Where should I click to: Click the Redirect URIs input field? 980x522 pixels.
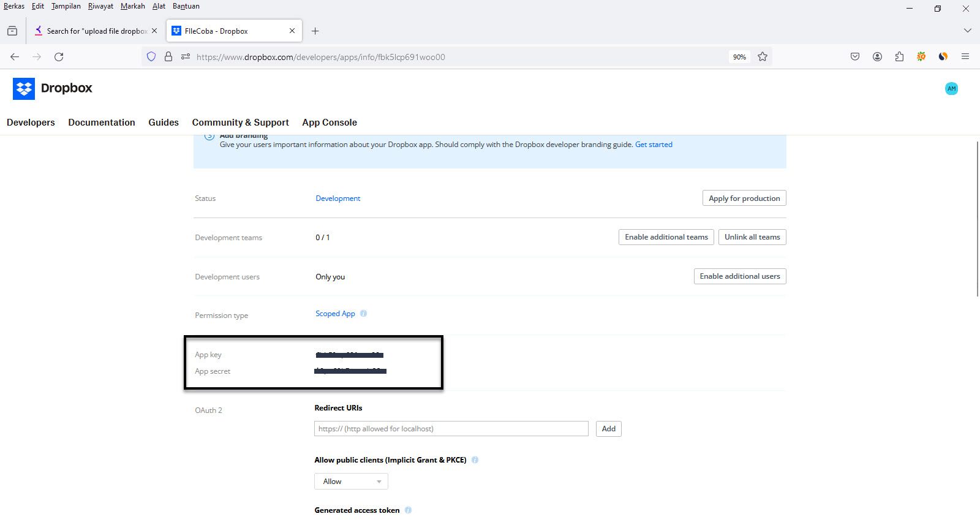tap(451, 429)
